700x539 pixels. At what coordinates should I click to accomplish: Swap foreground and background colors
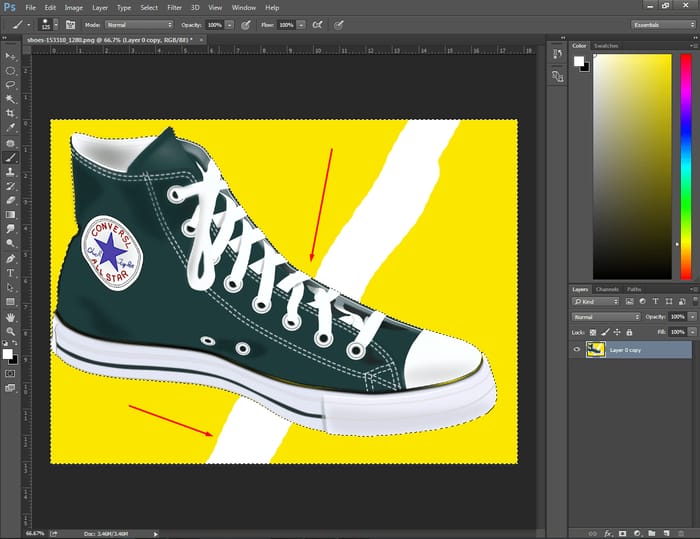coord(15,343)
